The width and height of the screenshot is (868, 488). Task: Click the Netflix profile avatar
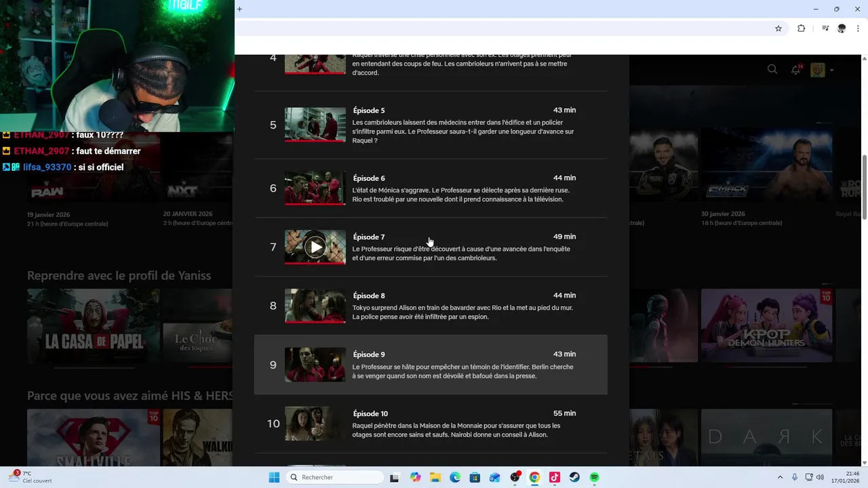point(818,70)
